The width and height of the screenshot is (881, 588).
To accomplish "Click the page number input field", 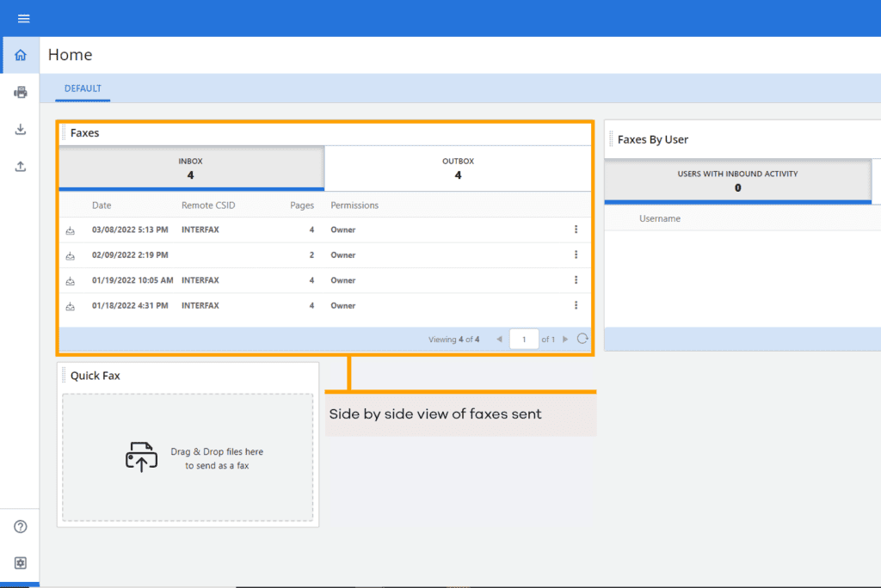I will tap(524, 339).
